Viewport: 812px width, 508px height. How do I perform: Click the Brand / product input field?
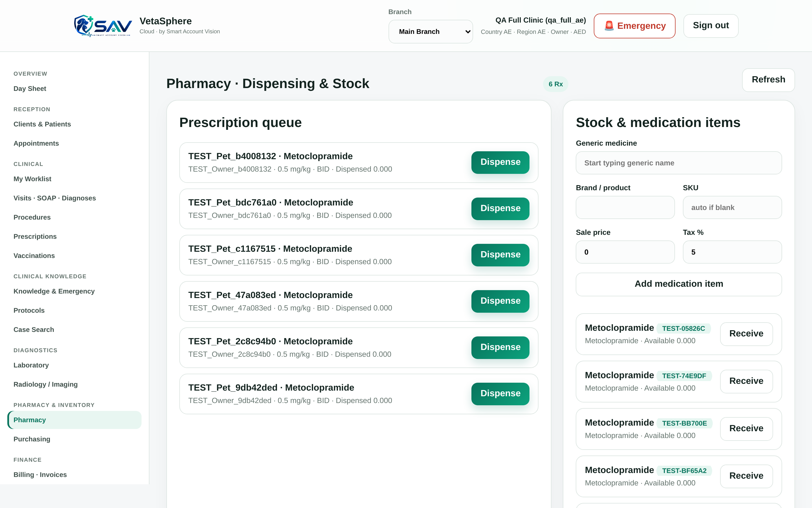[625, 208]
